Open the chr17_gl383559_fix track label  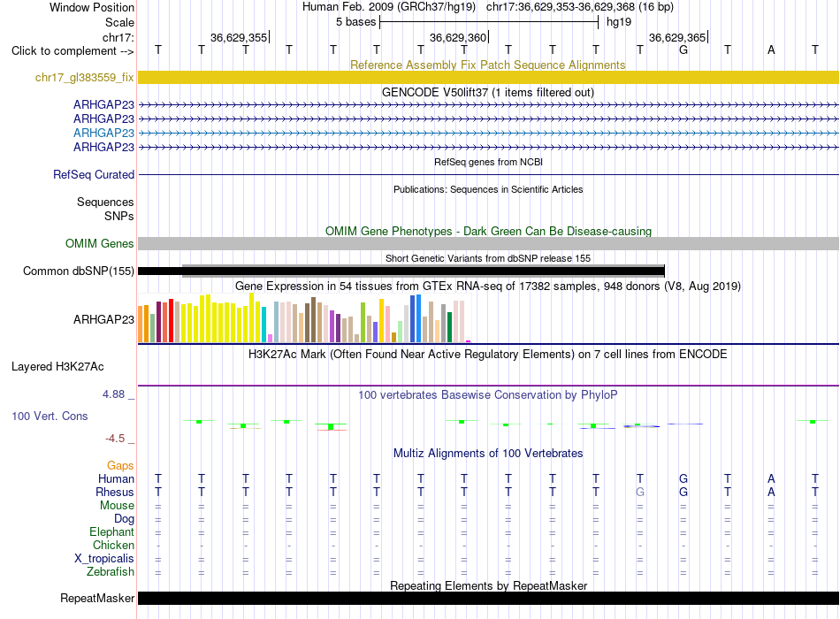(x=84, y=78)
